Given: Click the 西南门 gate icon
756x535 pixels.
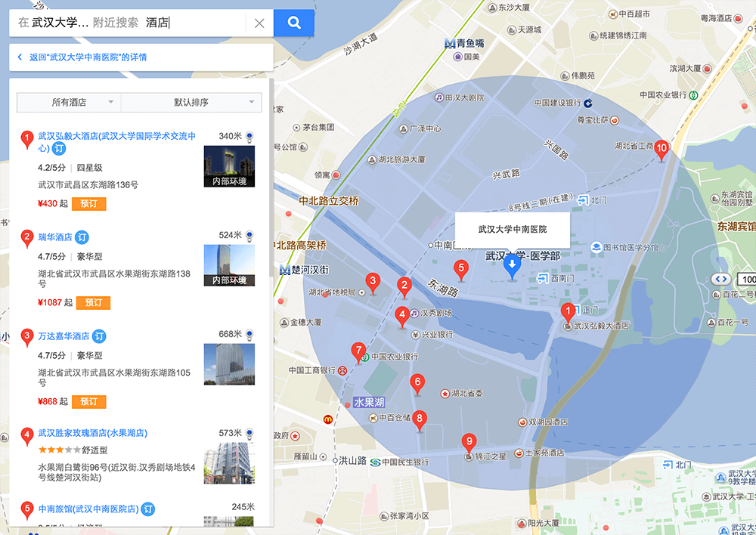Looking at the screenshot, I should pos(543,278).
